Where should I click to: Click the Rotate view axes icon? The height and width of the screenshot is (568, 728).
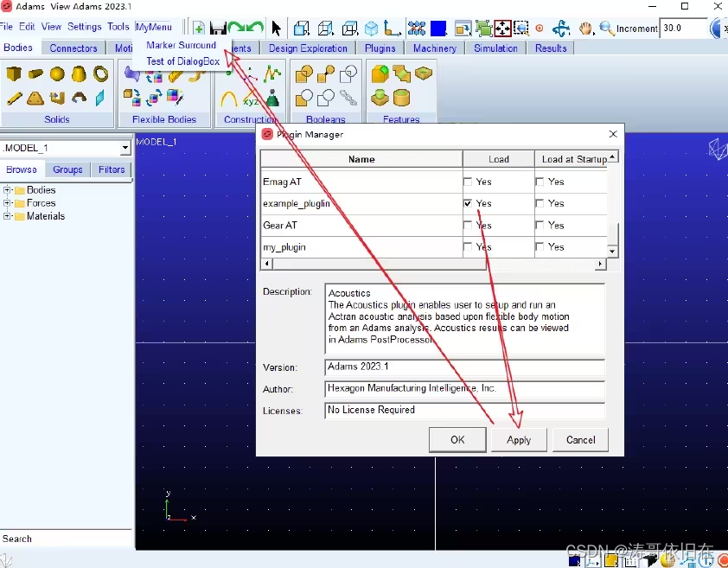(x=561, y=29)
